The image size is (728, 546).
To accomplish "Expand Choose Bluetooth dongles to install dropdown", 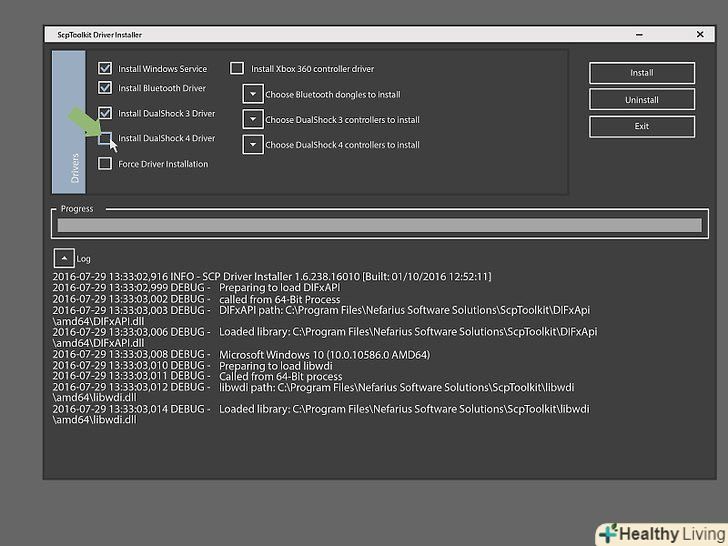I will point(253,94).
